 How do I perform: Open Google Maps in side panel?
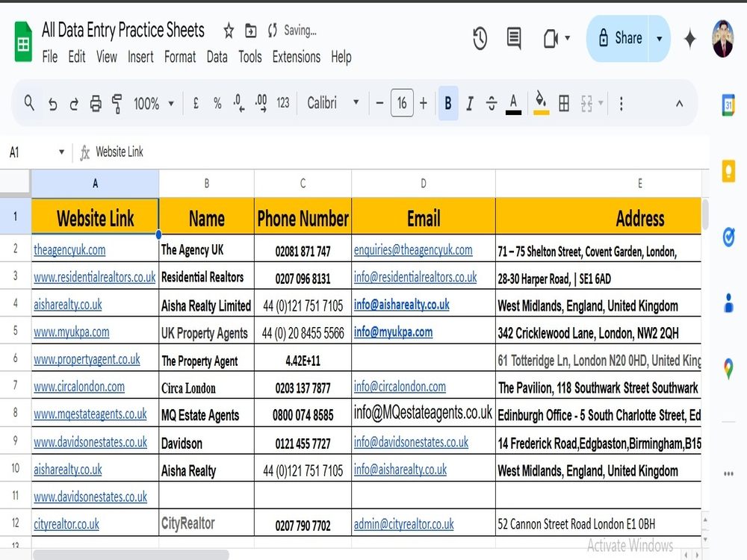728,369
